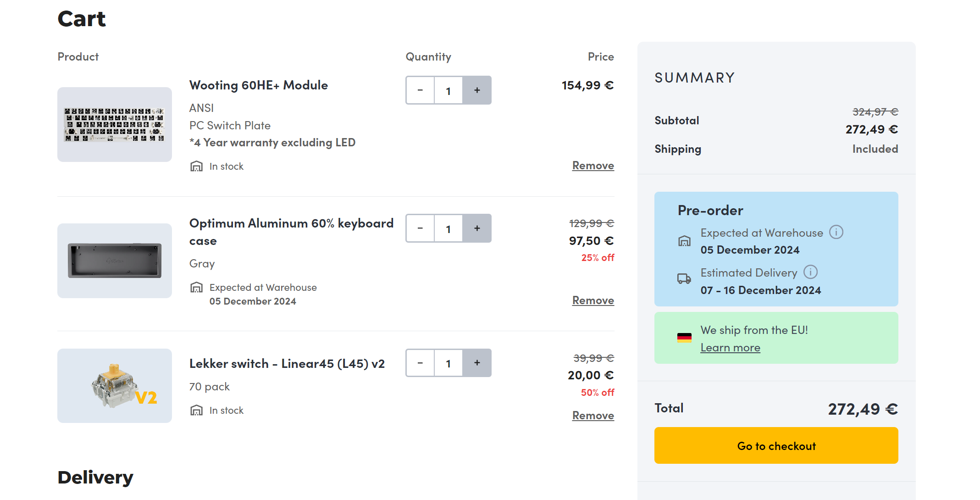This screenshot has width=980, height=500.
Task: Click In stock icon under Lekker switch
Action: click(x=196, y=410)
